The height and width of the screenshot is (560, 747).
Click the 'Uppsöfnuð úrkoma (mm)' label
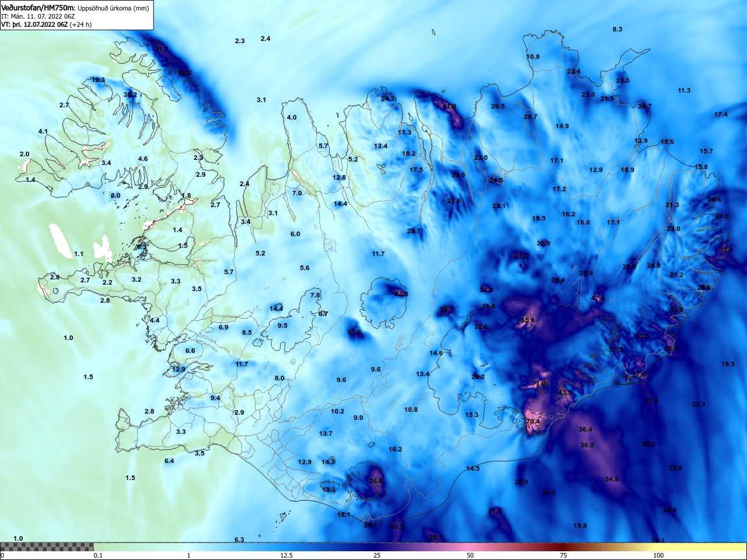113,9
